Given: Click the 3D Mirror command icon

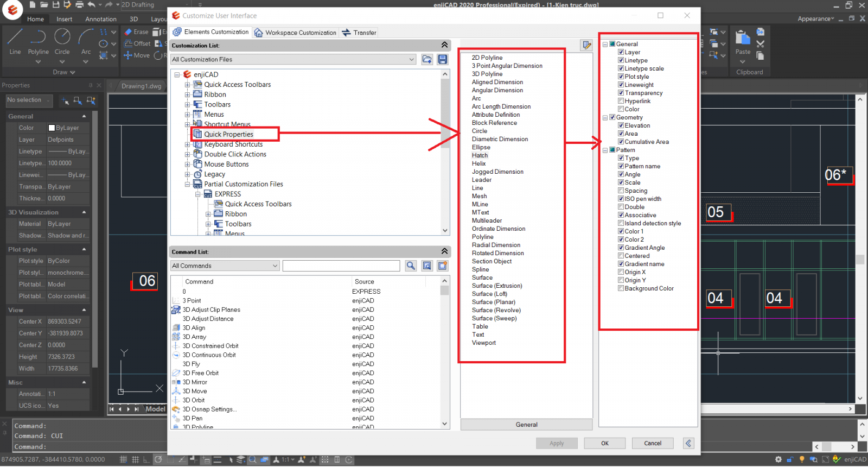Looking at the screenshot, I should [x=176, y=382].
